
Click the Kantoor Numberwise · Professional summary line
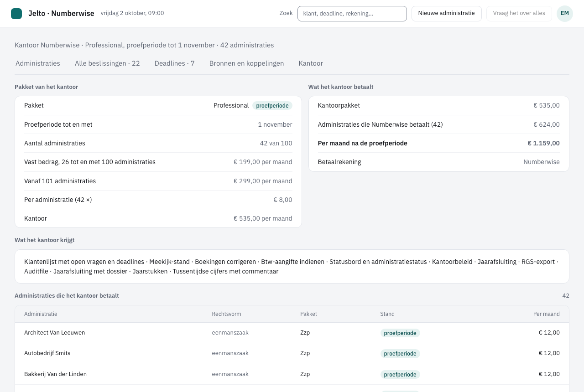[144, 45]
